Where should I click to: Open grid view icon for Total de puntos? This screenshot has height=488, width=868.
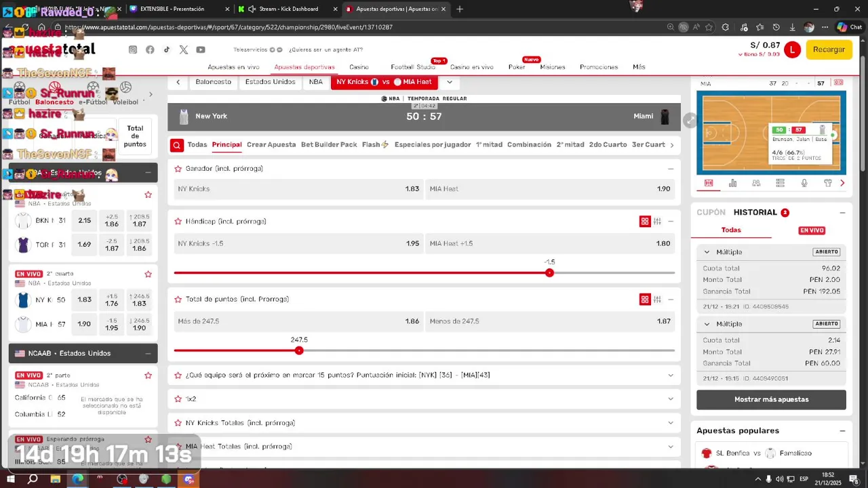click(x=645, y=300)
